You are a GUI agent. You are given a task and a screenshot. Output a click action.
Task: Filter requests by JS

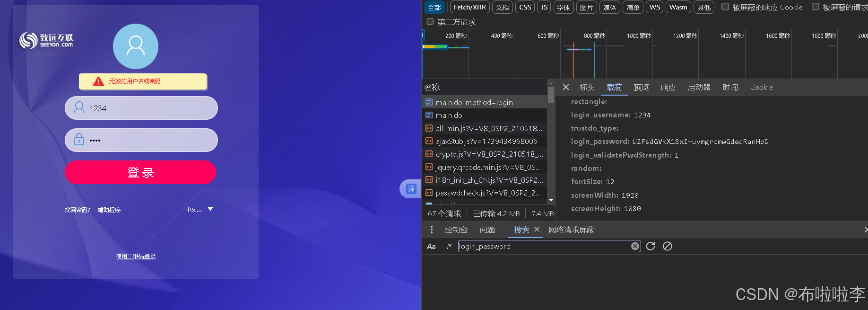544,7
